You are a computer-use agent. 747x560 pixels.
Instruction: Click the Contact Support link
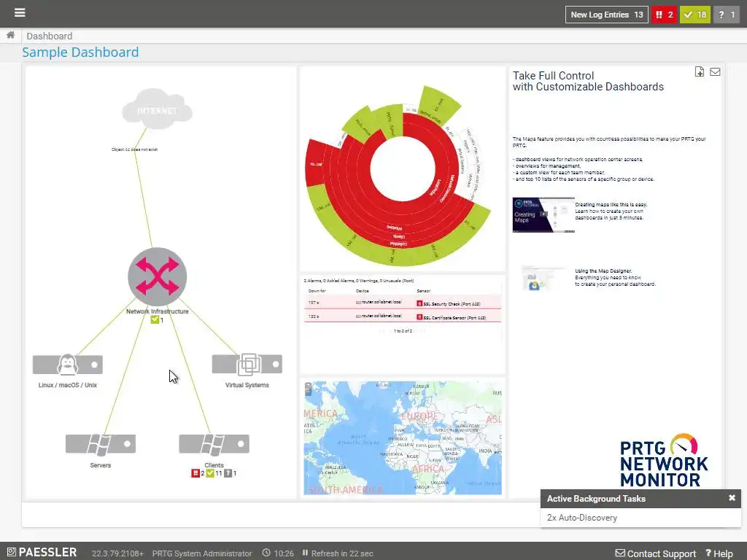tap(656, 553)
